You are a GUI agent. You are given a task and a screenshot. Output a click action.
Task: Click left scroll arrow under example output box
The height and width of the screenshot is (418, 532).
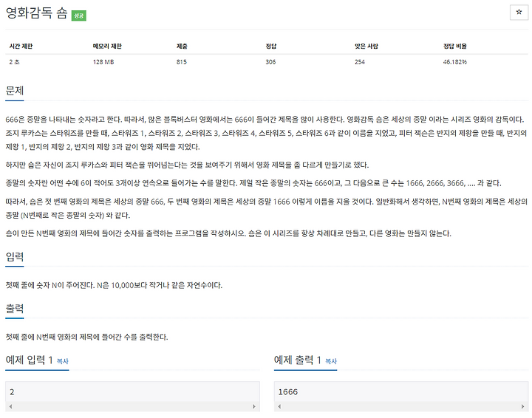279,406
